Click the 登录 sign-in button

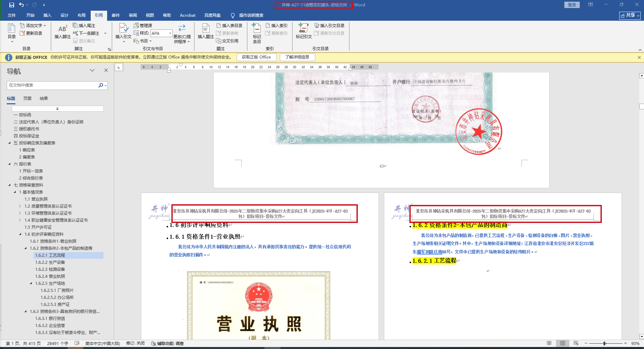coord(572,5)
